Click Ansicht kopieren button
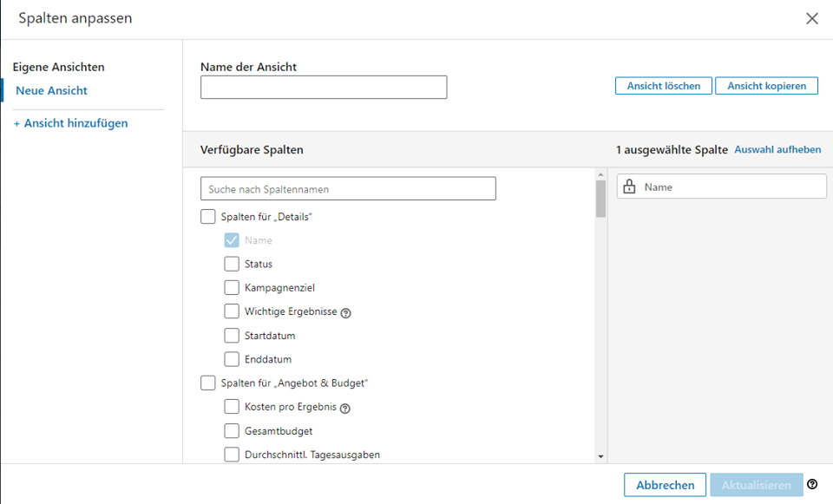The width and height of the screenshot is (833, 504). click(766, 86)
